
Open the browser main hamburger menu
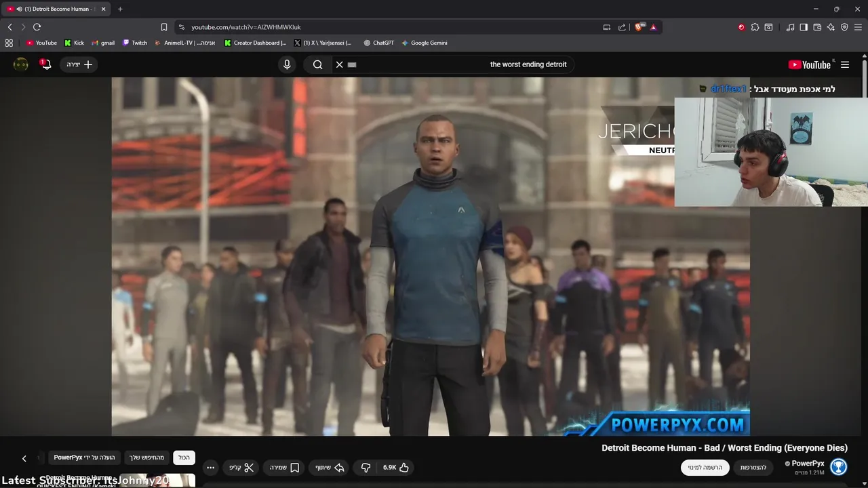pyautogui.click(x=858, y=27)
